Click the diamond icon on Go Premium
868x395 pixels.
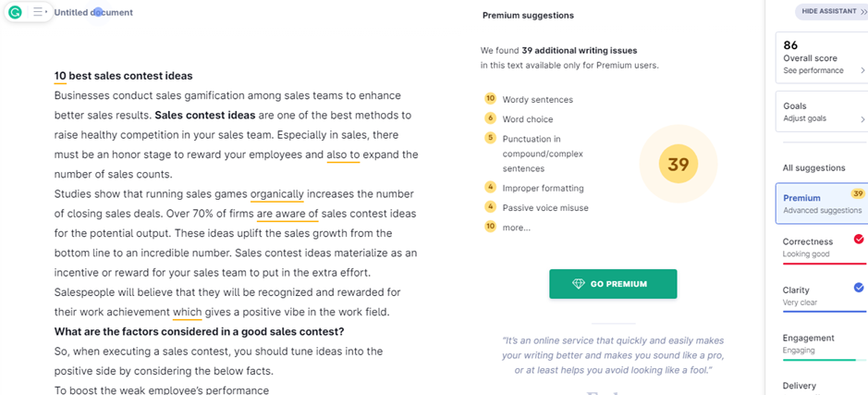click(578, 284)
